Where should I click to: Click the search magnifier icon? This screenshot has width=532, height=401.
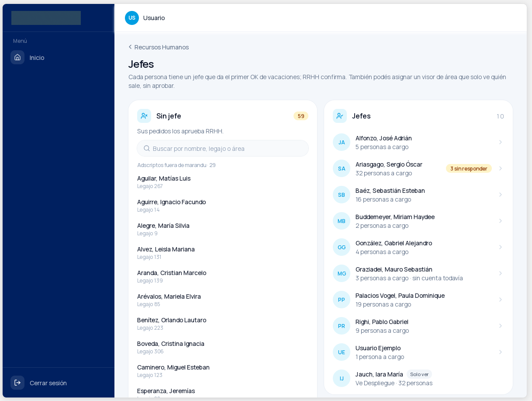point(147,148)
